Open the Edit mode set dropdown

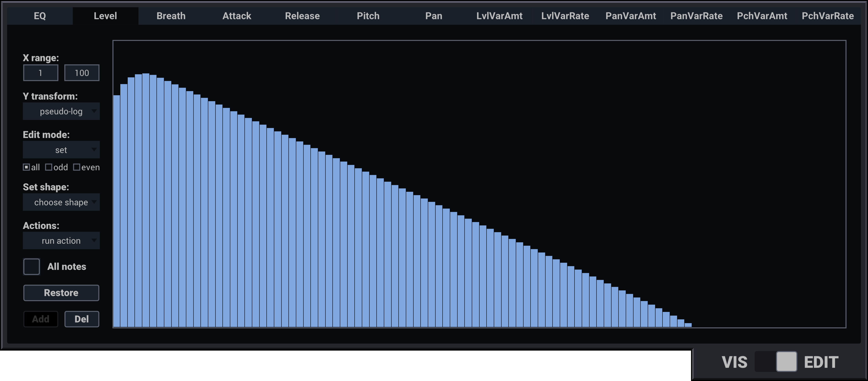pyautogui.click(x=61, y=150)
